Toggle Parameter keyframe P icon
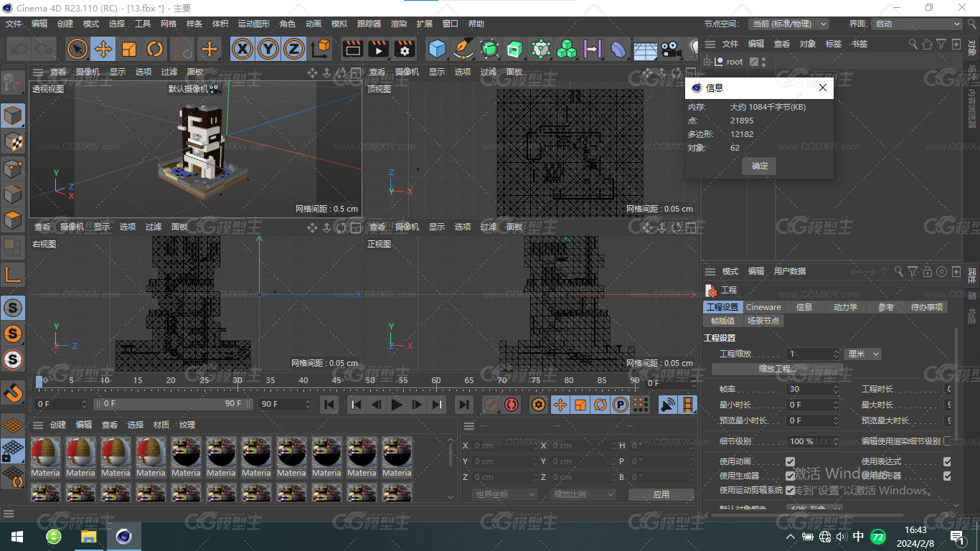The width and height of the screenshot is (980, 551). (x=621, y=405)
